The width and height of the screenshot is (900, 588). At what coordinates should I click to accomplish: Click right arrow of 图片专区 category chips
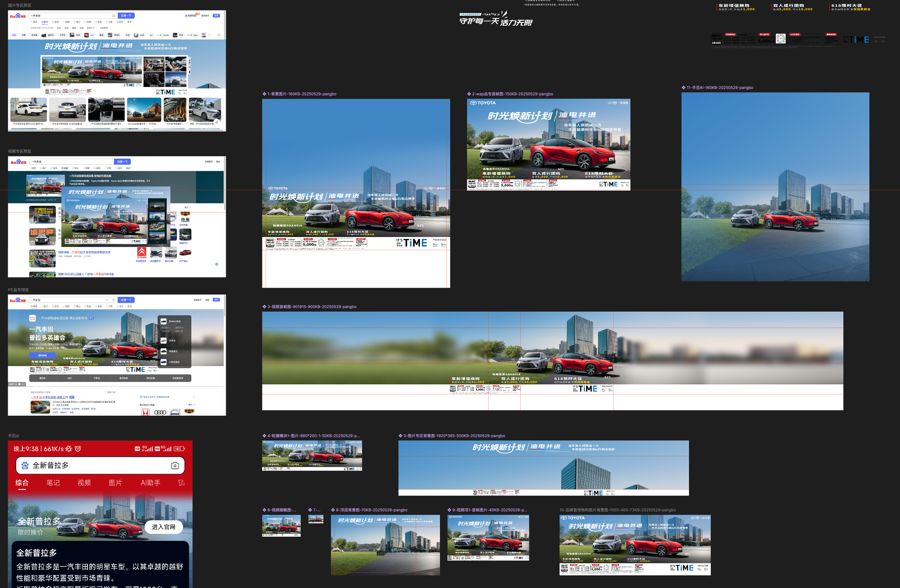(219, 35)
